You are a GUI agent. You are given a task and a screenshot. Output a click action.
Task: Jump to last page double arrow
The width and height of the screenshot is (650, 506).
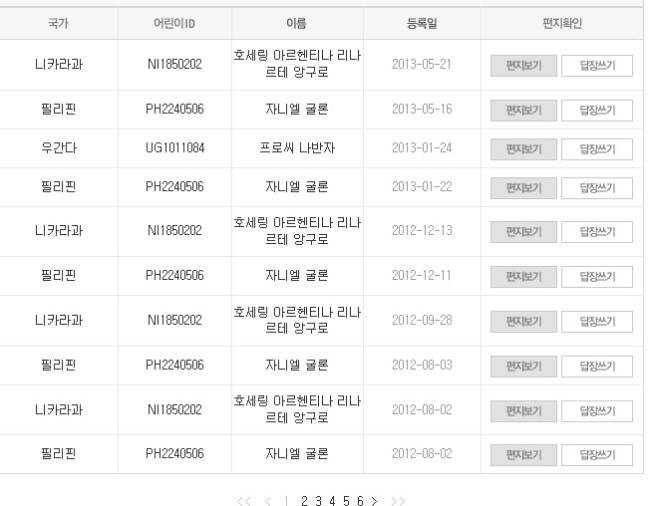[398, 501]
